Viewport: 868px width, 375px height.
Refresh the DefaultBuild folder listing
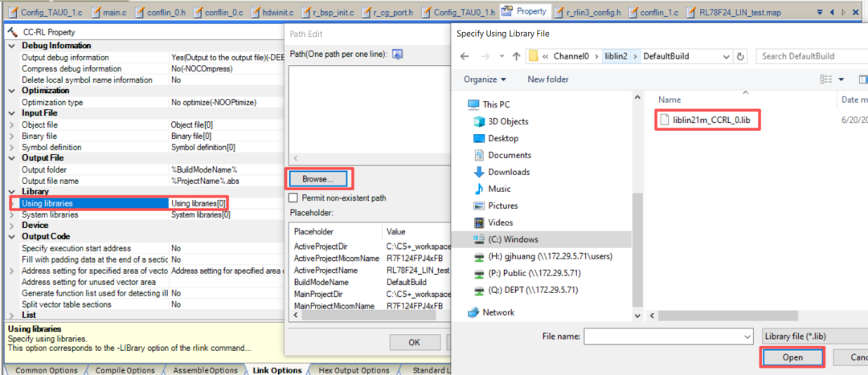739,56
